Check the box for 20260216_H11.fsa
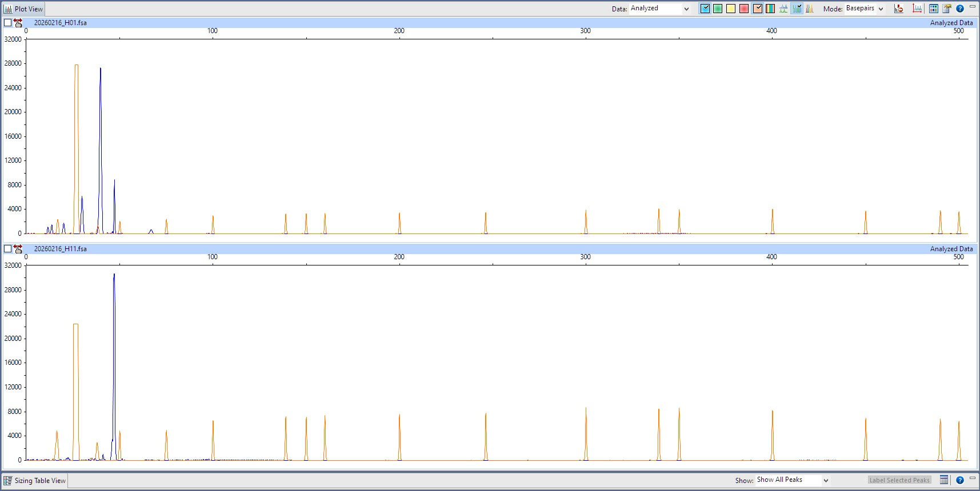The image size is (980, 491). coord(7,249)
